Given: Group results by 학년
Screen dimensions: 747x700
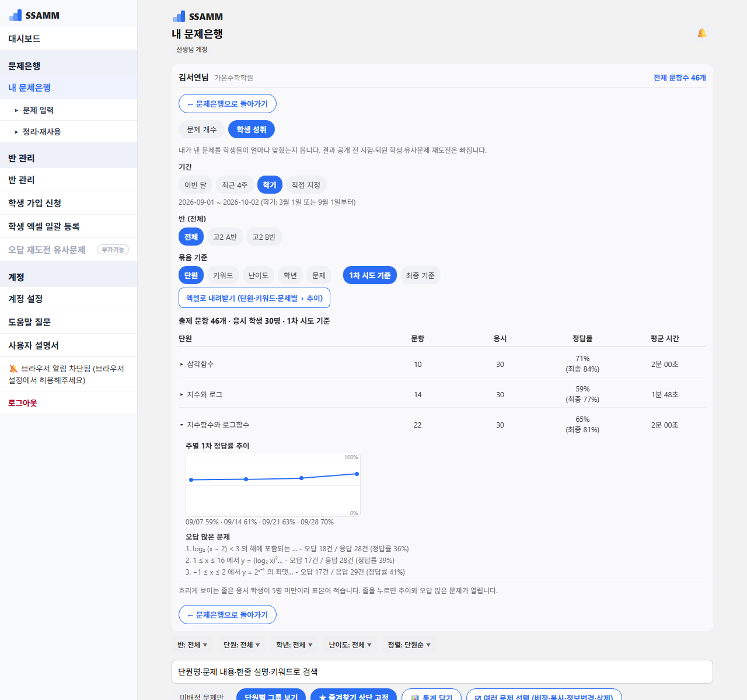Looking at the screenshot, I should 290,275.
